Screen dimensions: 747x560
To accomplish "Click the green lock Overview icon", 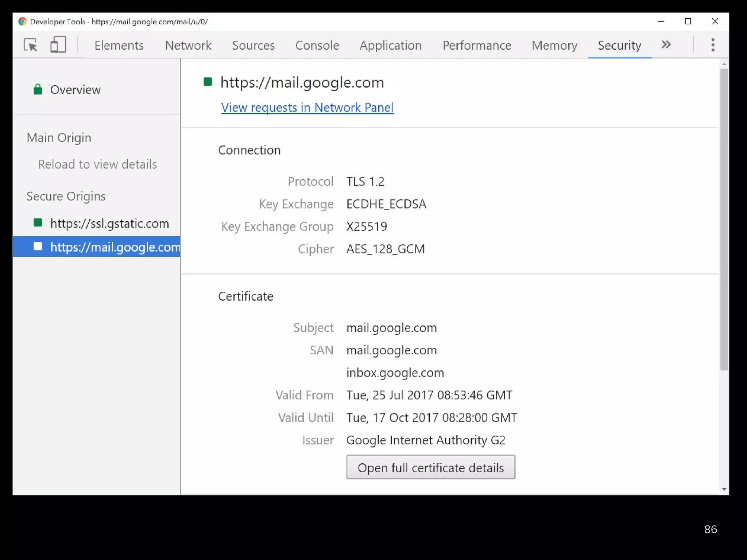I will pos(38,89).
